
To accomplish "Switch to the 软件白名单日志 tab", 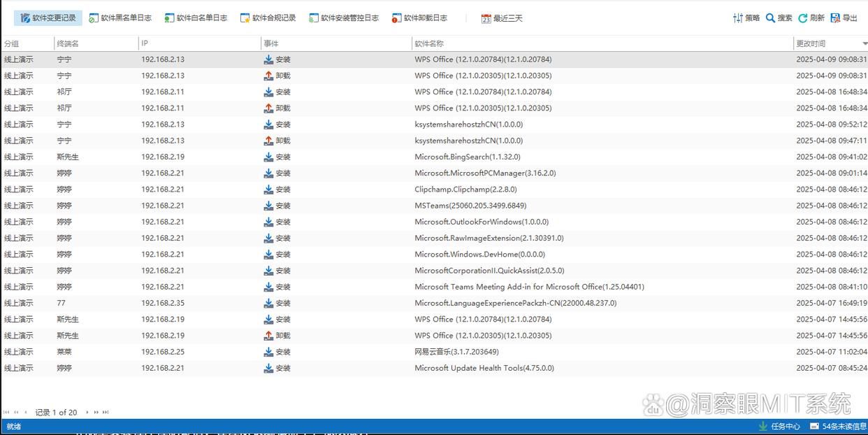I will pos(196,18).
